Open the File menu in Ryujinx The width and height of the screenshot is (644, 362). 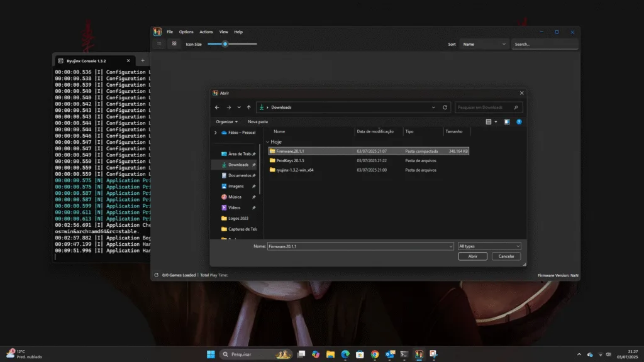pyautogui.click(x=170, y=32)
